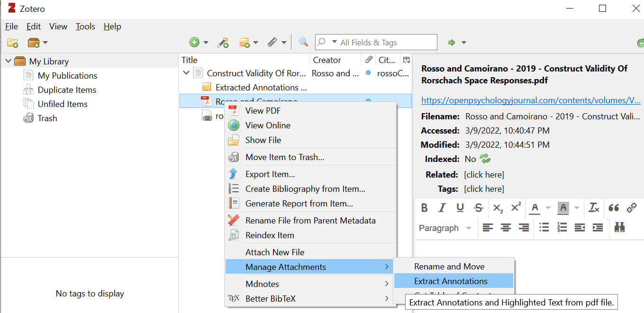Choose Generate Report from Item

point(299,204)
